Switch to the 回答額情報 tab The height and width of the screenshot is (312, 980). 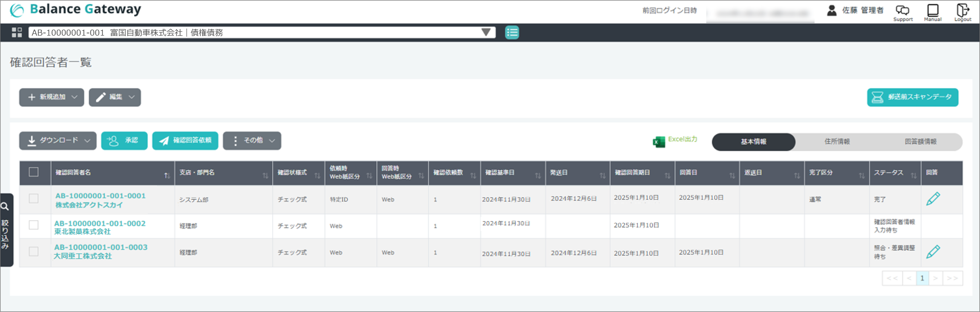(x=920, y=142)
